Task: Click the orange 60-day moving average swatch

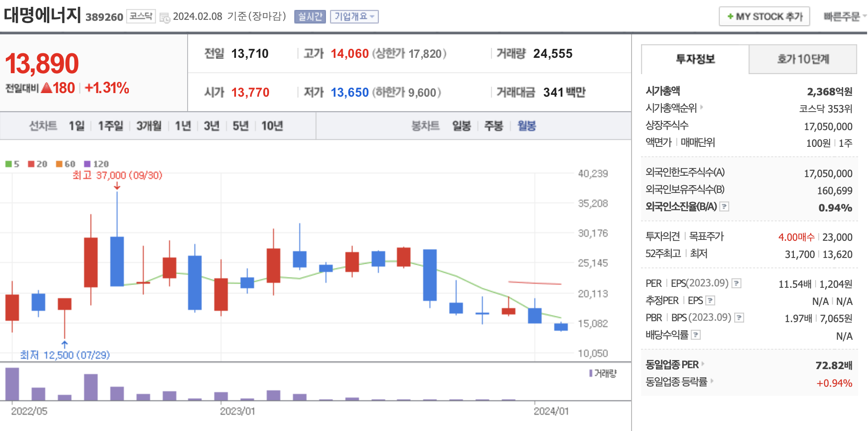Action: 59,164
